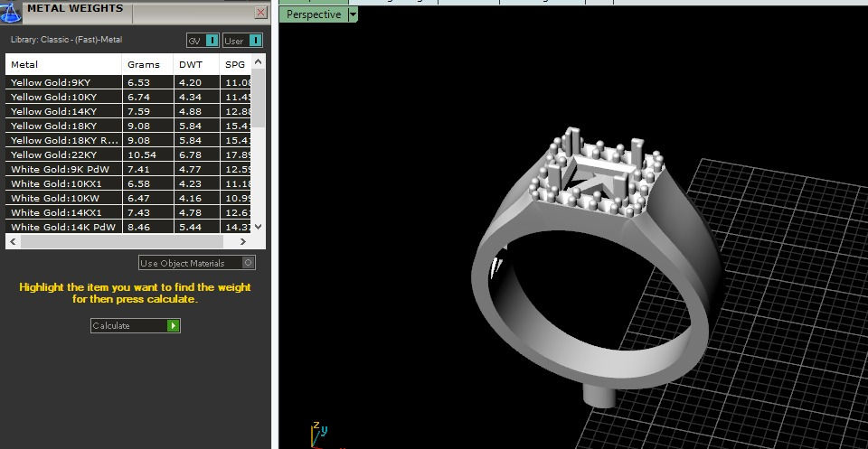Click the 8.46 grams value

(138, 227)
